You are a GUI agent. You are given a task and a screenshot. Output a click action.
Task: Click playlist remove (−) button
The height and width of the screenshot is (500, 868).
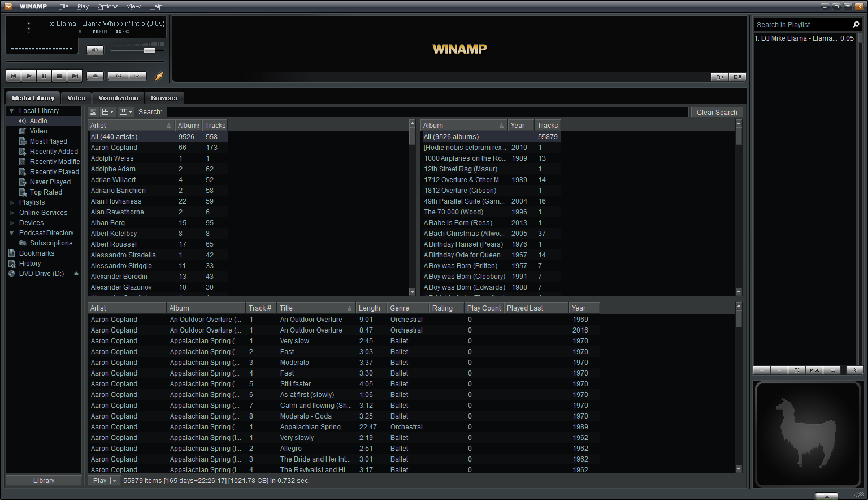(779, 370)
